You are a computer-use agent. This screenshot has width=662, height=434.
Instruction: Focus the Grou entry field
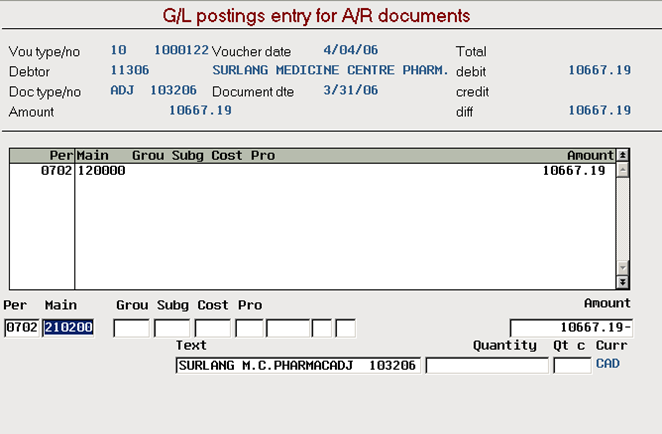pyautogui.click(x=131, y=328)
